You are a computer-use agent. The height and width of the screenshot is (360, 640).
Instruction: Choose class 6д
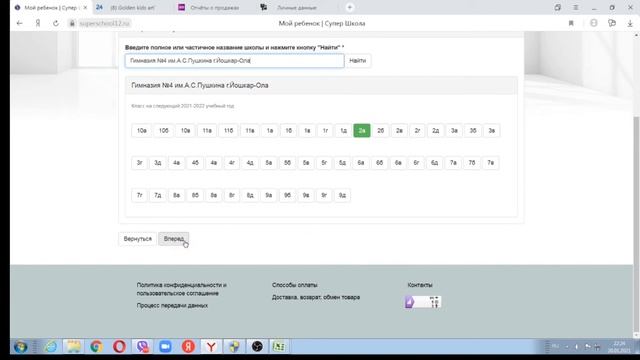point(434,163)
